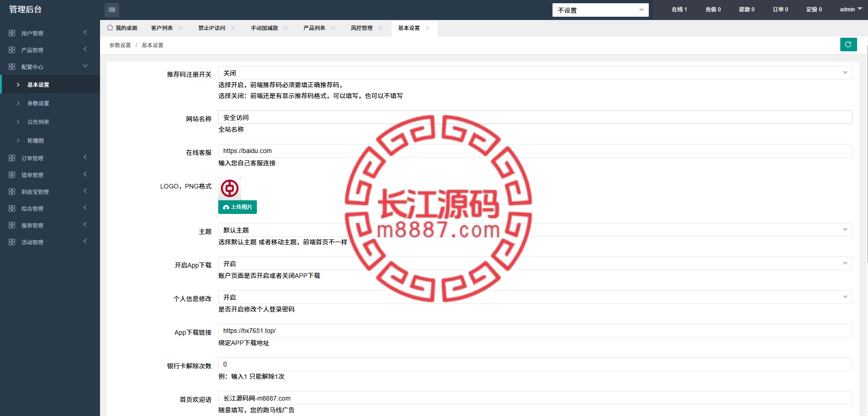Open the 主题 theme dropdown
This screenshot has width=868, height=416.
click(535, 230)
